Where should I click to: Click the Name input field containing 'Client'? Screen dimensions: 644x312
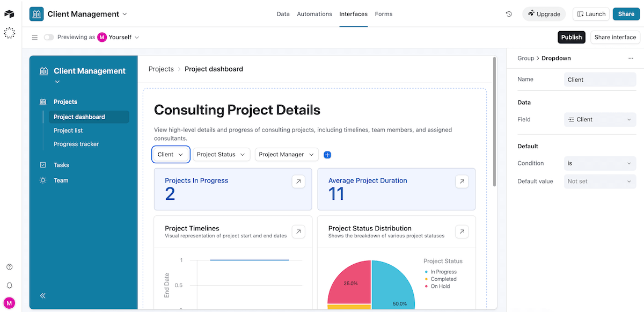pos(599,79)
